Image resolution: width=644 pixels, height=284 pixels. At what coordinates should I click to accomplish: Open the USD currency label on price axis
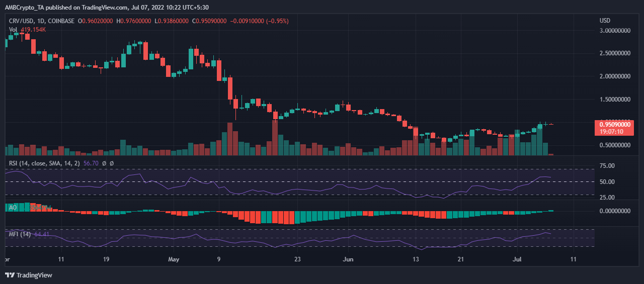coord(605,21)
